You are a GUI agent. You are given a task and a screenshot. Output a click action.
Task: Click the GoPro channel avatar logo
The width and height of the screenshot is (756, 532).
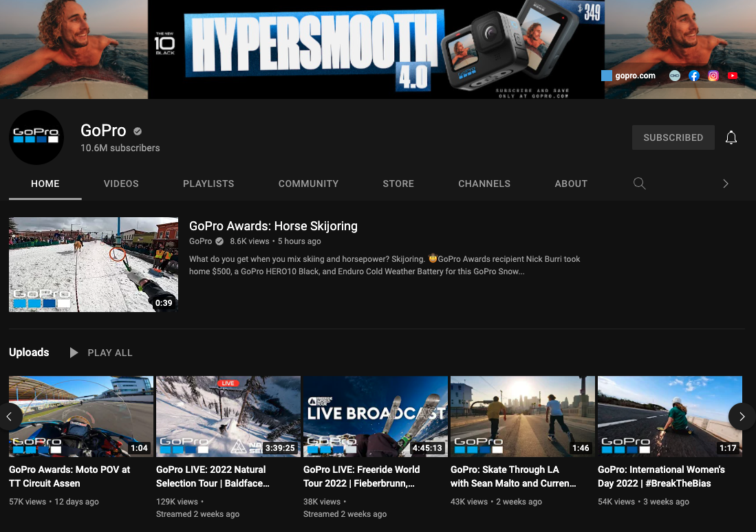point(36,137)
